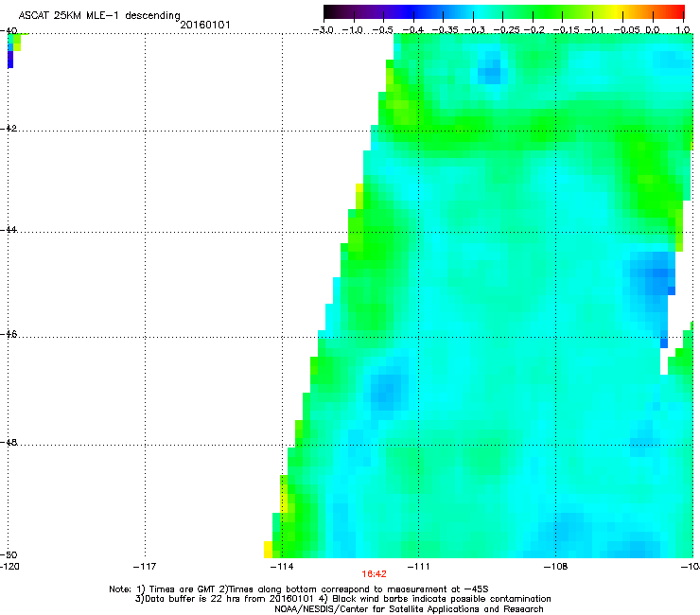This screenshot has width=700, height=615.
Task: Pick the purple segment of the colorbar
Action: click(371, 12)
